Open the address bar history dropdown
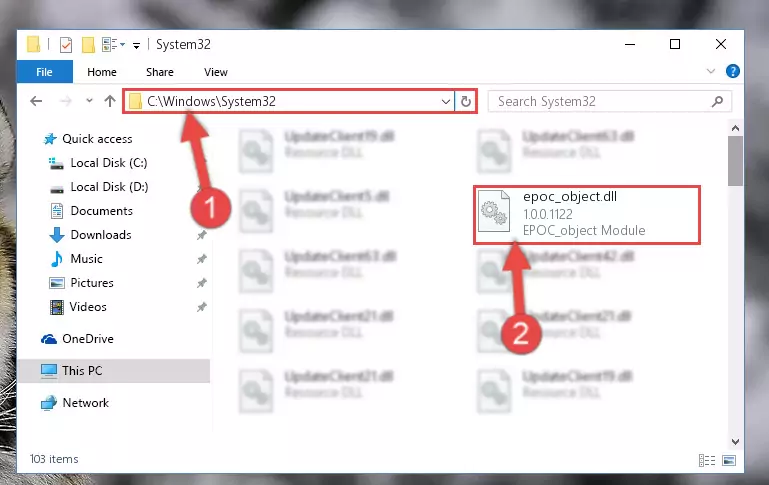 (x=445, y=102)
